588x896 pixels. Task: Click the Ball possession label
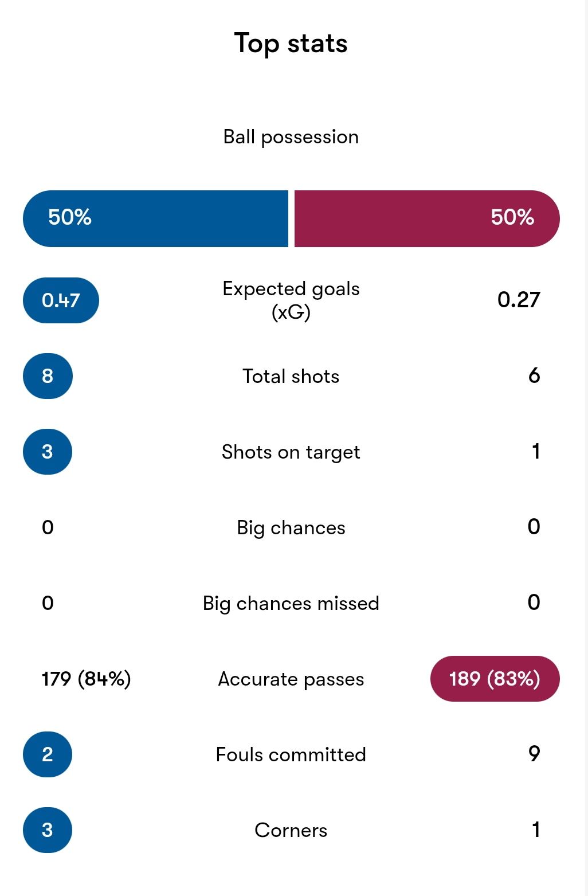tap(291, 137)
